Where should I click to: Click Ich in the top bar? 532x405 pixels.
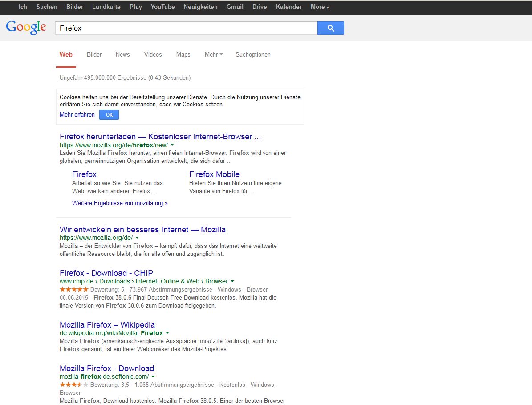pyautogui.click(x=23, y=7)
